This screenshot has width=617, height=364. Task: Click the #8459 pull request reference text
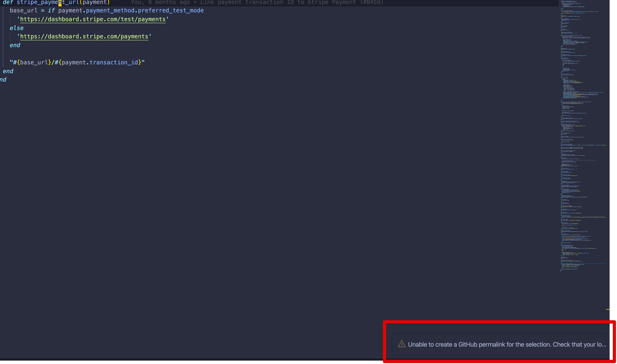pos(371,2)
